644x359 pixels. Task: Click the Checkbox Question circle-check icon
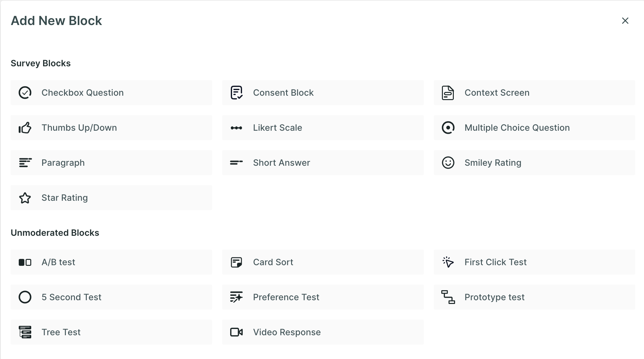pos(25,93)
